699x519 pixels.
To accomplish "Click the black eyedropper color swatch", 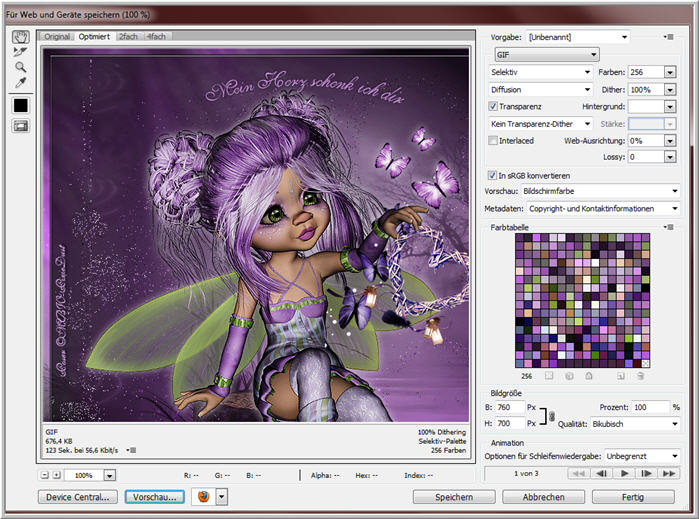I will click(x=21, y=105).
